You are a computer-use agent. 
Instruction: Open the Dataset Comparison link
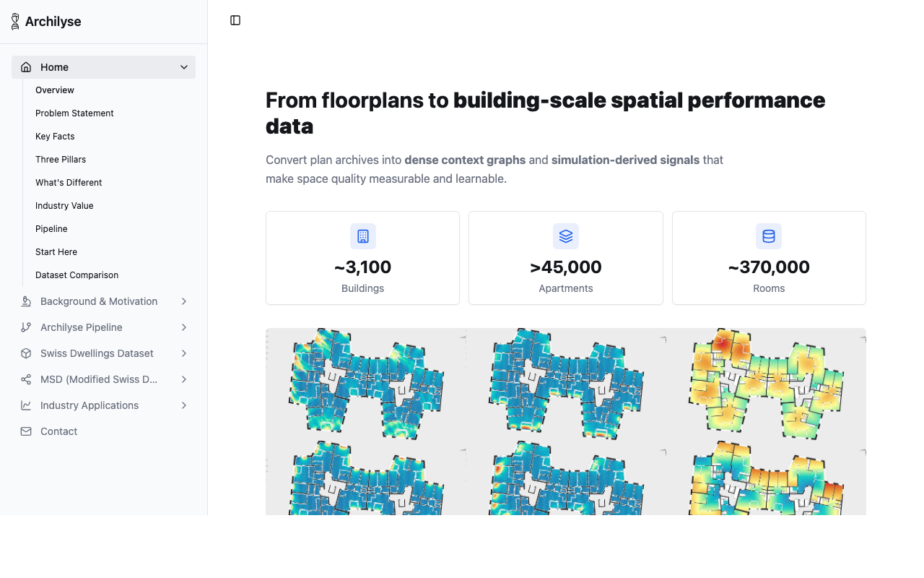[77, 275]
